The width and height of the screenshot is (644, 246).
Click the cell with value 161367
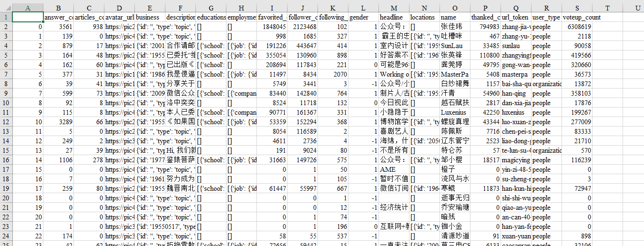click(x=303, y=112)
